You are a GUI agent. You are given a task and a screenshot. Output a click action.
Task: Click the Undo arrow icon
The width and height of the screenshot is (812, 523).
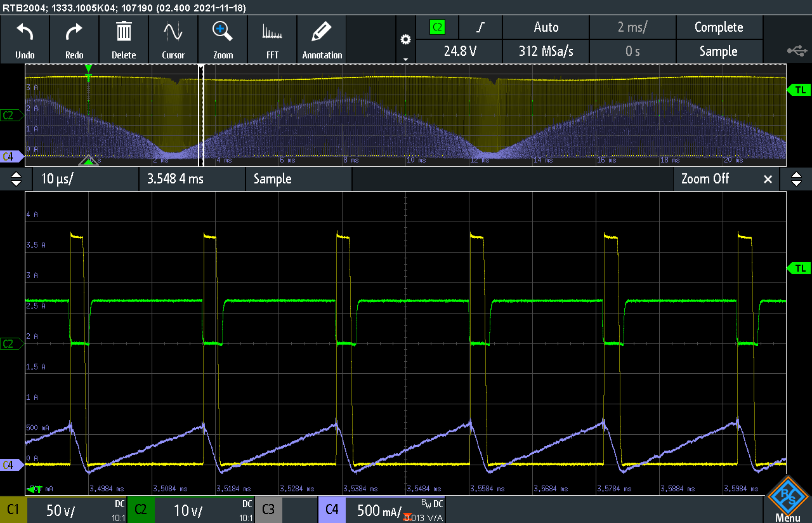coord(25,33)
